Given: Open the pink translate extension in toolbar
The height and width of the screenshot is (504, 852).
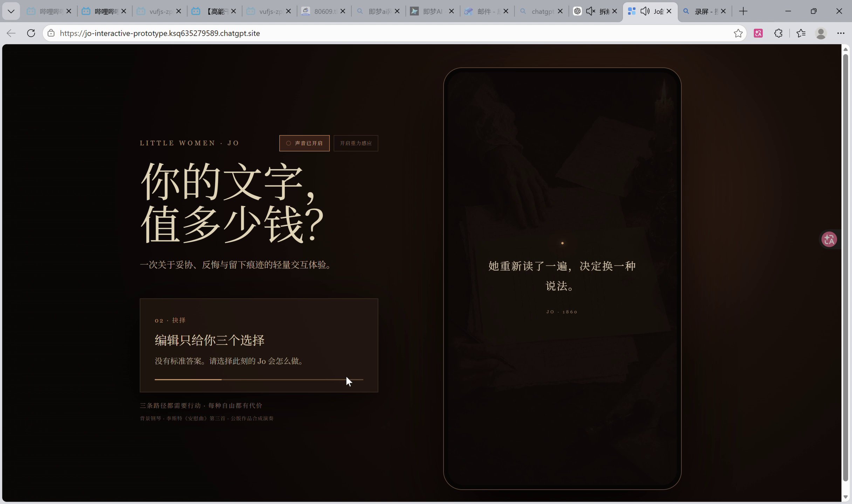Looking at the screenshot, I should tap(758, 33).
